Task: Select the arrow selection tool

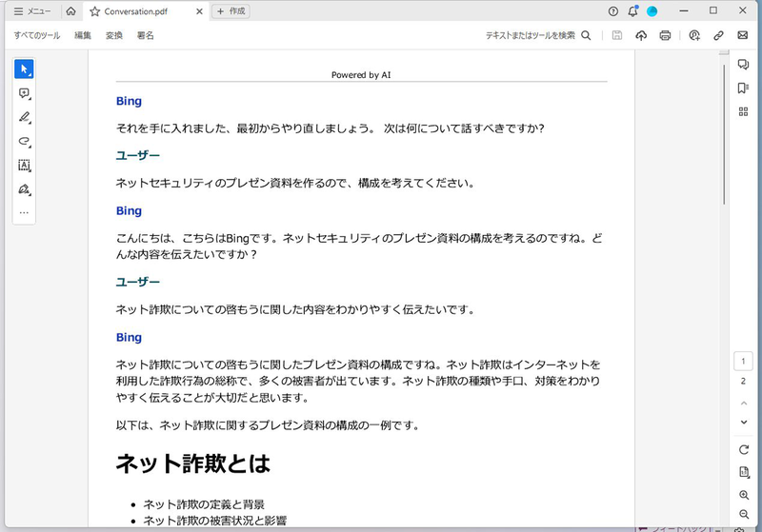Action: [24, 69]
